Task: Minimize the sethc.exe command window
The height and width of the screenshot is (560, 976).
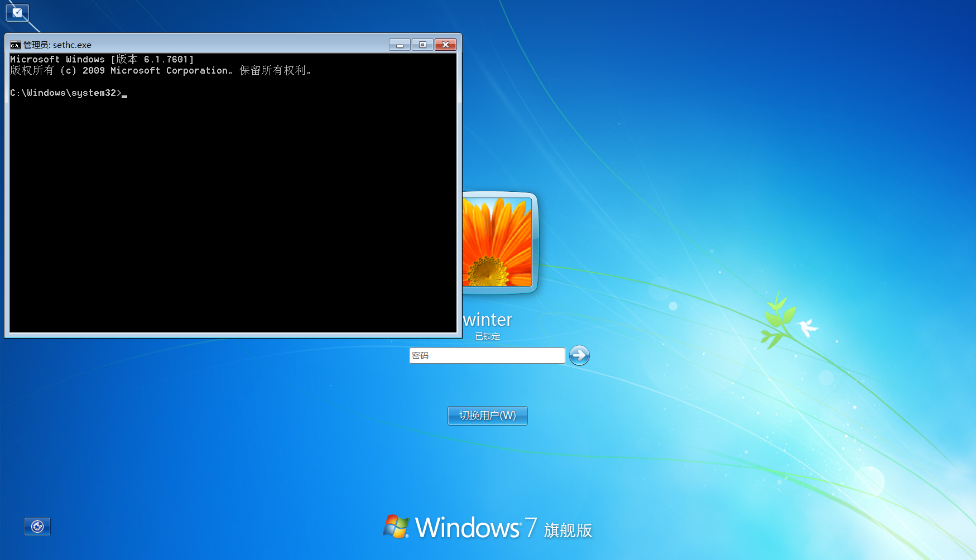Action: (x=400, y=45)
